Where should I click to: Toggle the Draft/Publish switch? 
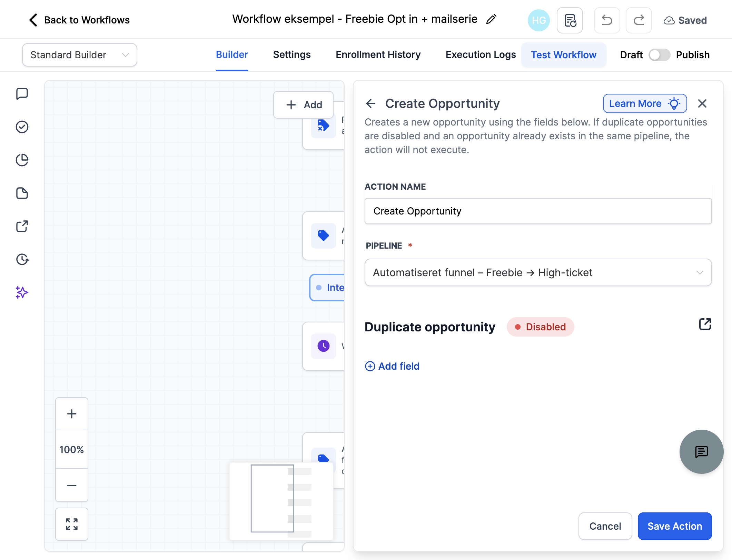(659, 55)
